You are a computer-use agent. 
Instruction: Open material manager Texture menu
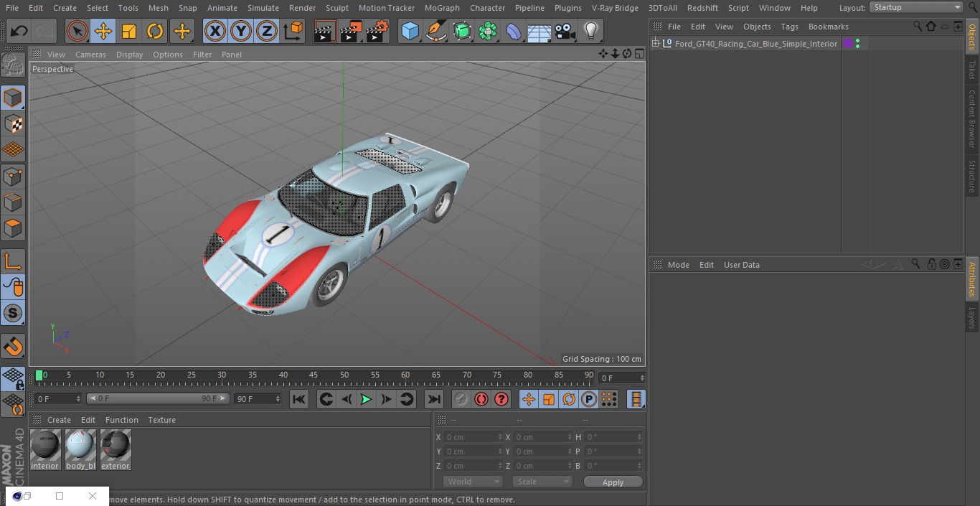point(161,420)
